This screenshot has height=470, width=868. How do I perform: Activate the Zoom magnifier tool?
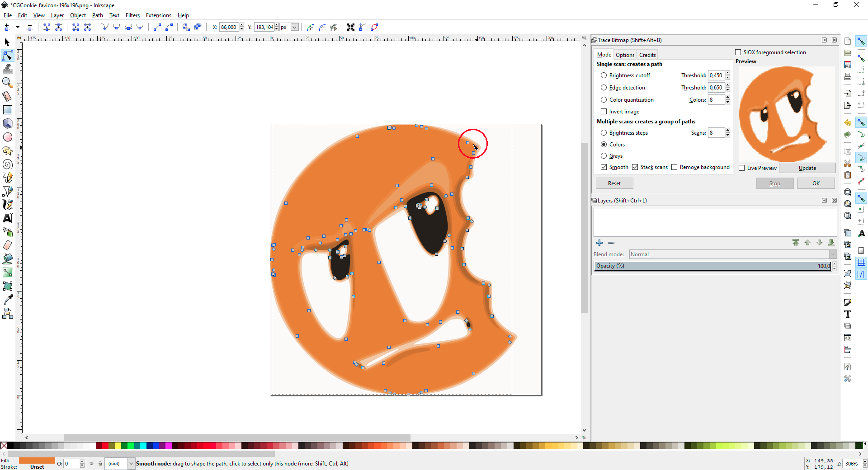tap(7, 83)
